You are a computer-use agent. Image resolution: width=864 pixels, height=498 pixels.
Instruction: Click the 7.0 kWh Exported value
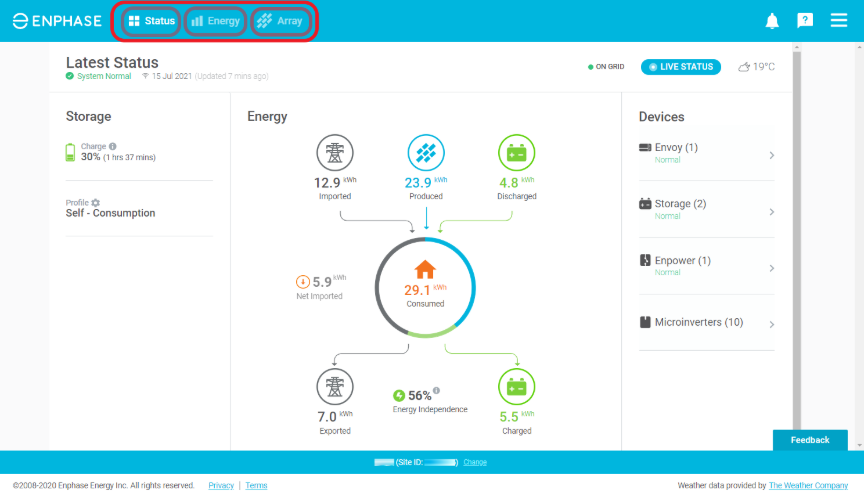[x=334, y=416]
